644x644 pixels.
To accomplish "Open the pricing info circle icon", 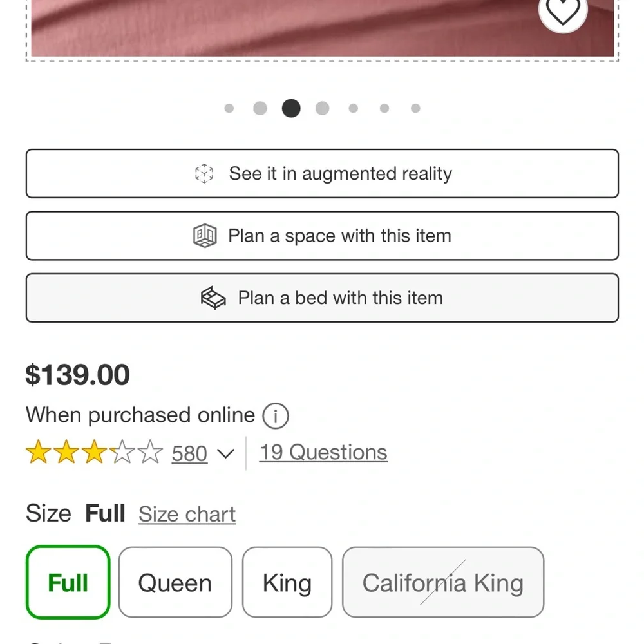I will 276,415.
